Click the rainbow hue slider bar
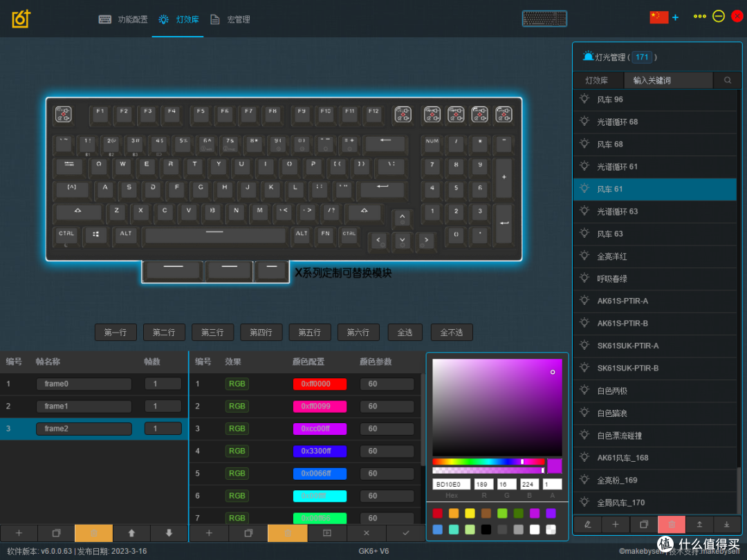Screen dimensions: 747x560 488,461
